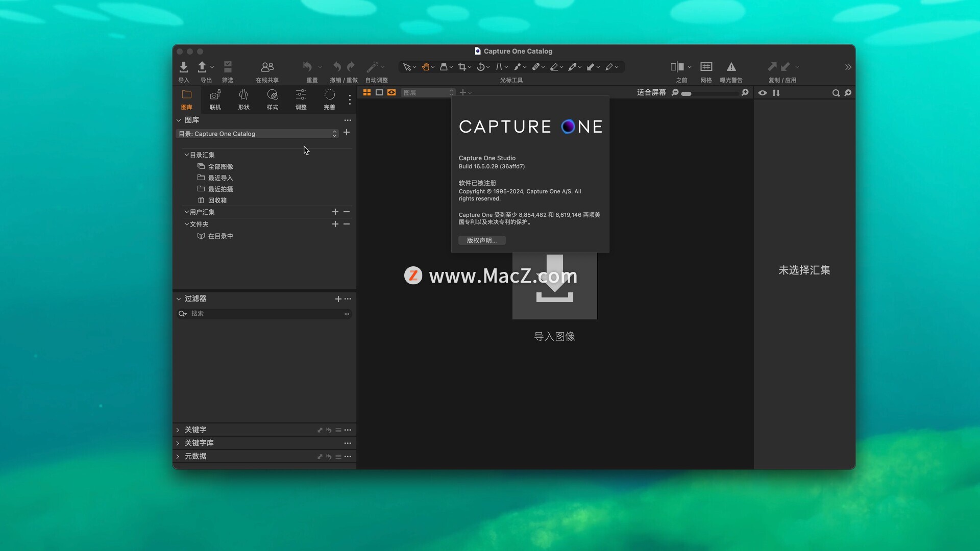This screenshot has height=551, width=980.
Task: Select 全部图像 in the catalog tree
Action: click(x=220, y=167)
